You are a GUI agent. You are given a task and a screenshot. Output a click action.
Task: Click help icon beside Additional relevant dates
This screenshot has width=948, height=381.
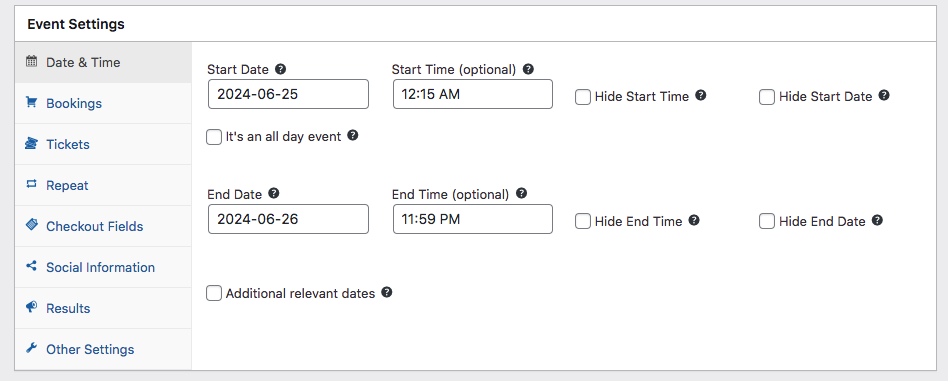(386, 292)
